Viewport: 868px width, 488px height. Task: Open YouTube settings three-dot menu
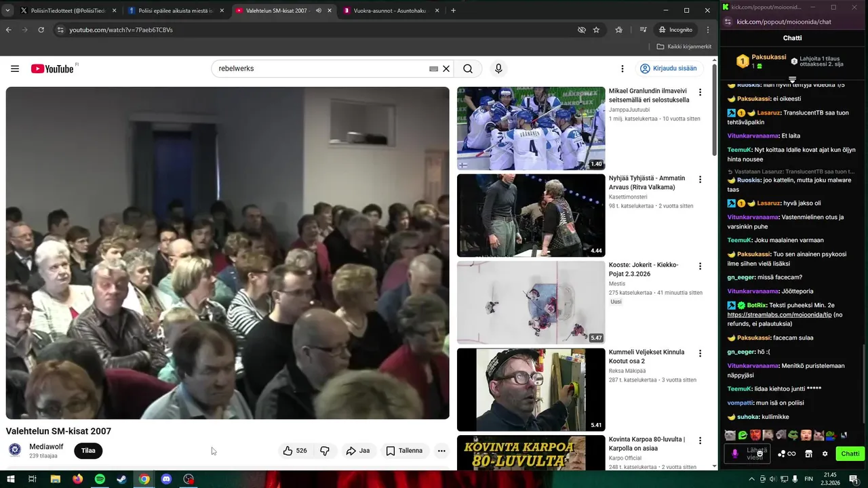point(622,68)
